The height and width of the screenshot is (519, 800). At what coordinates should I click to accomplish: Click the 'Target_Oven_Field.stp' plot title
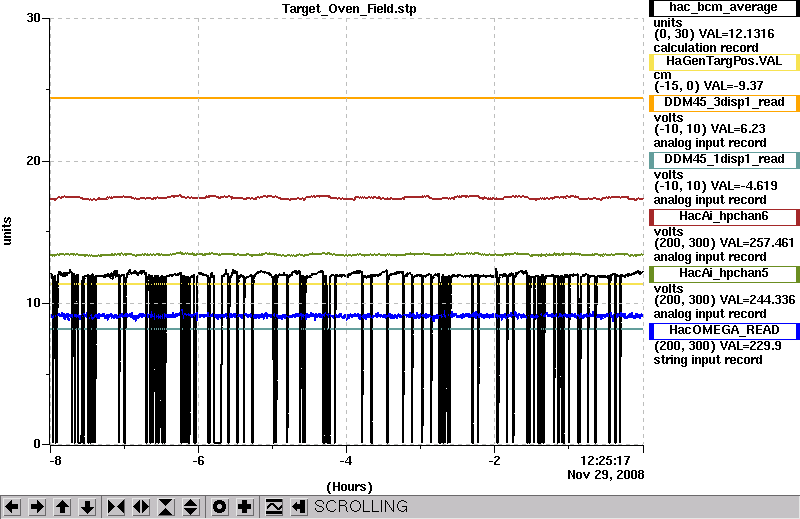[349, 9]
